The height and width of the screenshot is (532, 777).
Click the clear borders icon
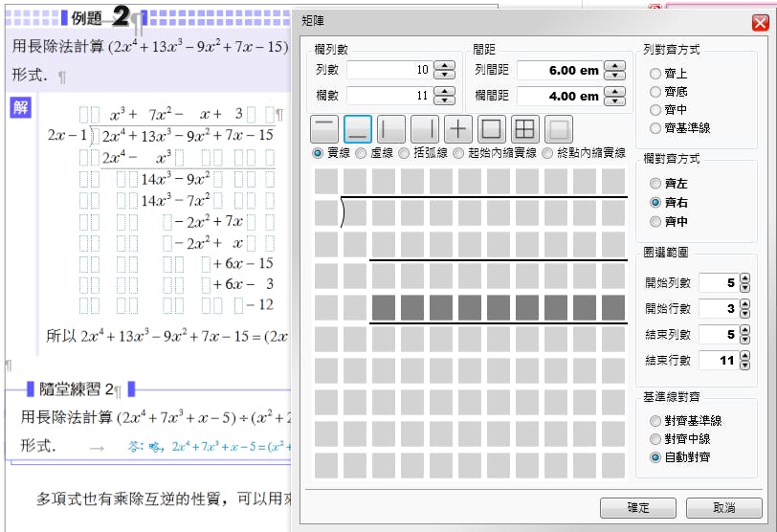pyautogui.click(x=559, y=129)
